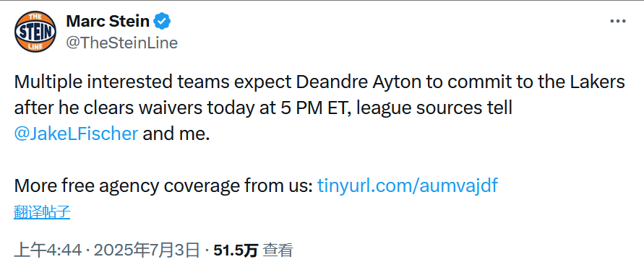644x275 pixels.
Task: Click 翻译帖子 to translate the post
Action: click(x=42, y=212)
